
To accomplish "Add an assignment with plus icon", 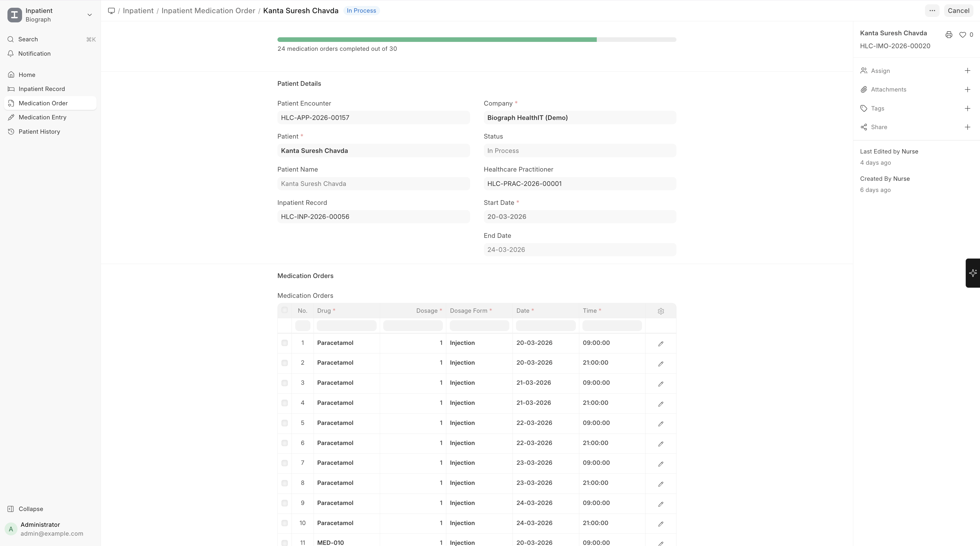I will [x=967, y=71].
